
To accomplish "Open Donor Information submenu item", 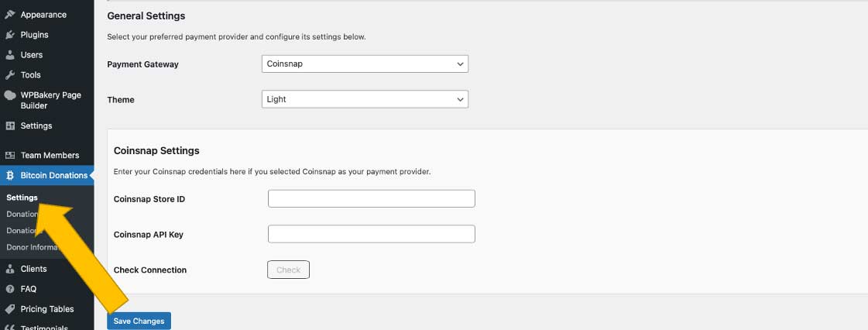I will tap(33, 248).
